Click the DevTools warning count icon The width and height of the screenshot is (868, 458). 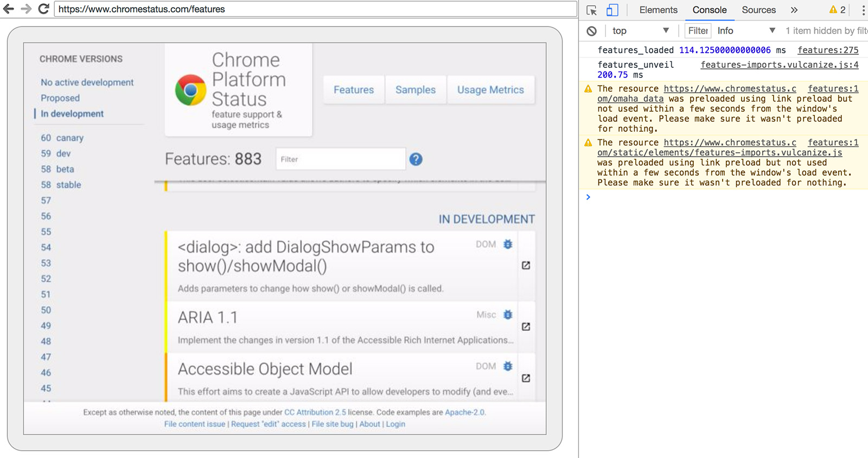tap(837, 10)
